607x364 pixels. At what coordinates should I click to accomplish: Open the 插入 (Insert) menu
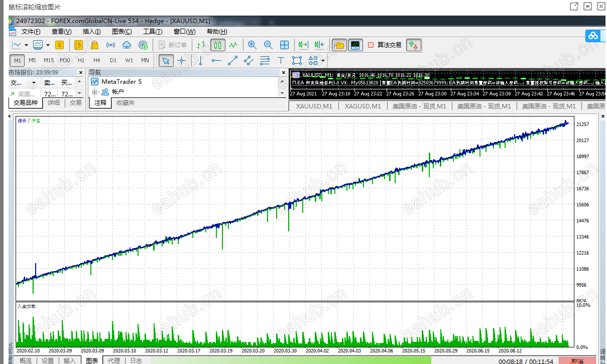(x=91, y=32)
